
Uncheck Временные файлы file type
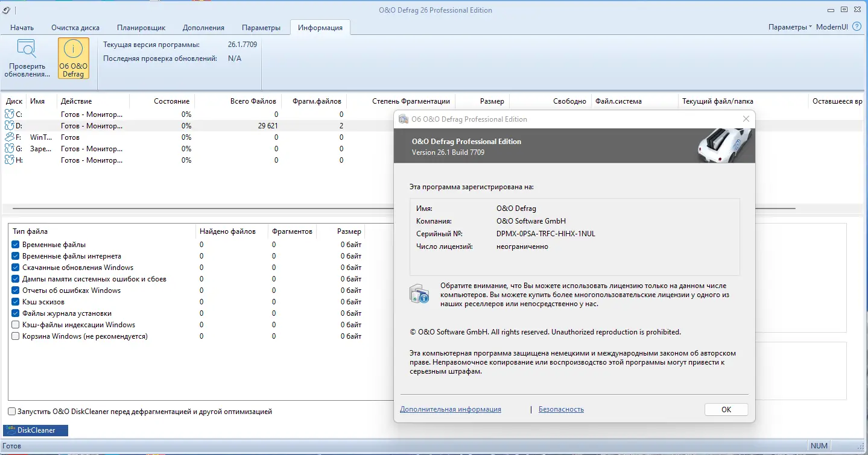(14, 244)
